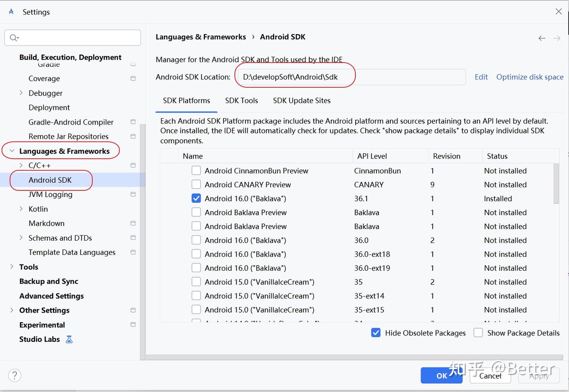Click the forward navigation arrow

[x=557, y=38]
